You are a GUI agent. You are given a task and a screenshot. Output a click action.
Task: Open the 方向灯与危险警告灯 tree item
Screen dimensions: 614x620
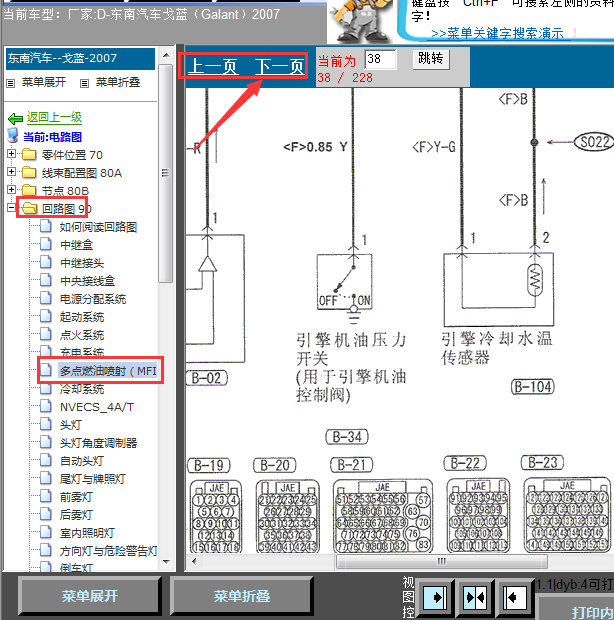tap(109, 550)
